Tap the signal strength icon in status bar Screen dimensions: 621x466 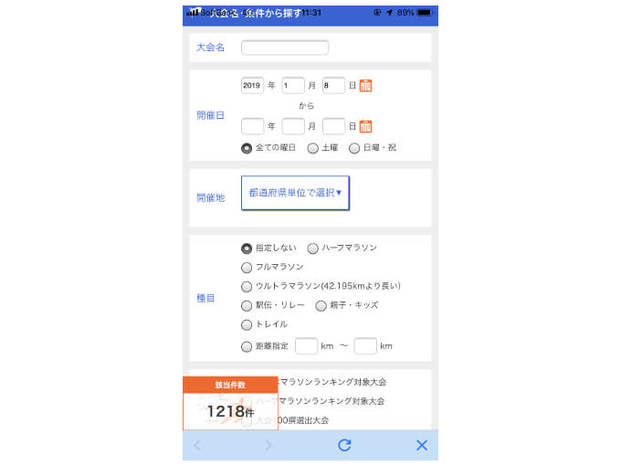[193, 12]
